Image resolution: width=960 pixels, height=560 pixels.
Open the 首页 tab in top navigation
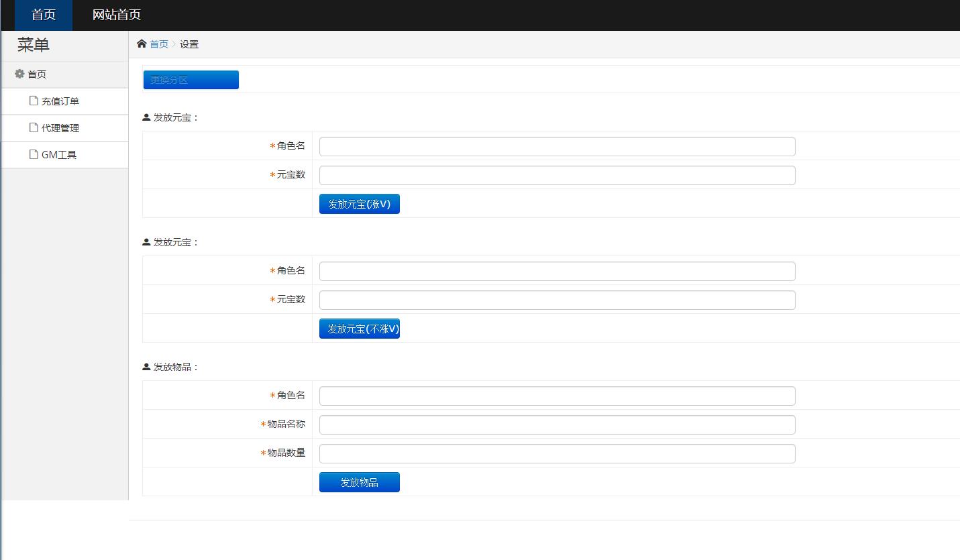point(44,15)
